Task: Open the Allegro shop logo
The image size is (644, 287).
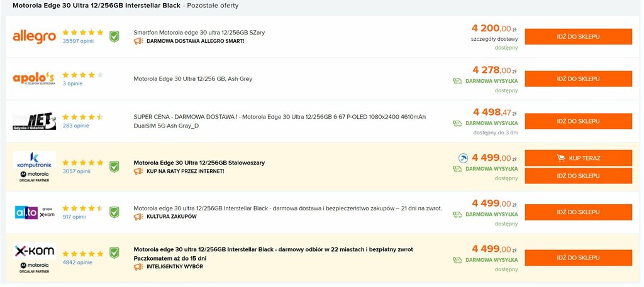Action: pyautogui.click(x=34, y=37)
